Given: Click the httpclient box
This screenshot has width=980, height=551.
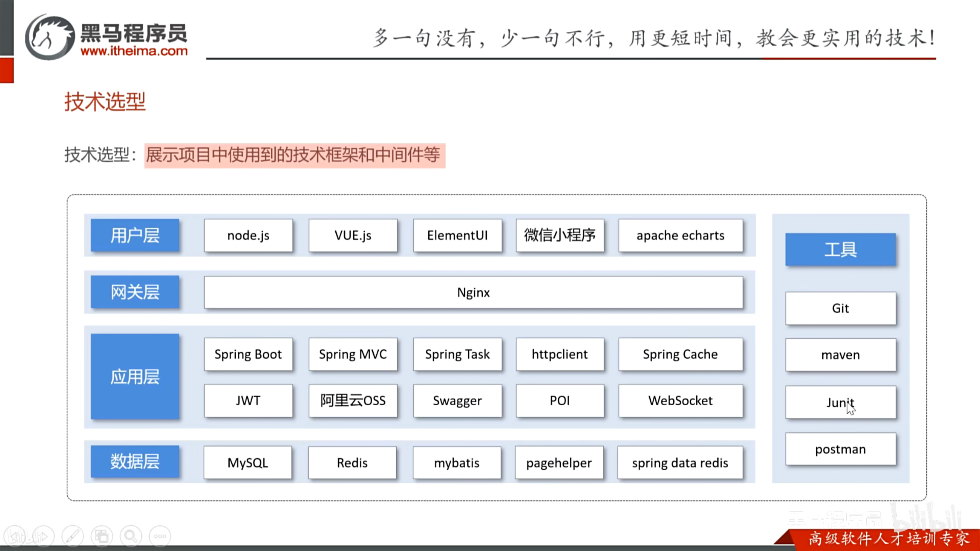Looking at the screenshot, I should point(560,354).
